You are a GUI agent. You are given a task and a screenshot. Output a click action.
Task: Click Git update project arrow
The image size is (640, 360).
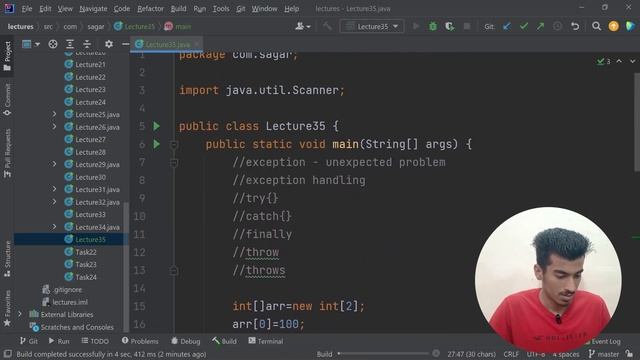click(x=507, y=27)
